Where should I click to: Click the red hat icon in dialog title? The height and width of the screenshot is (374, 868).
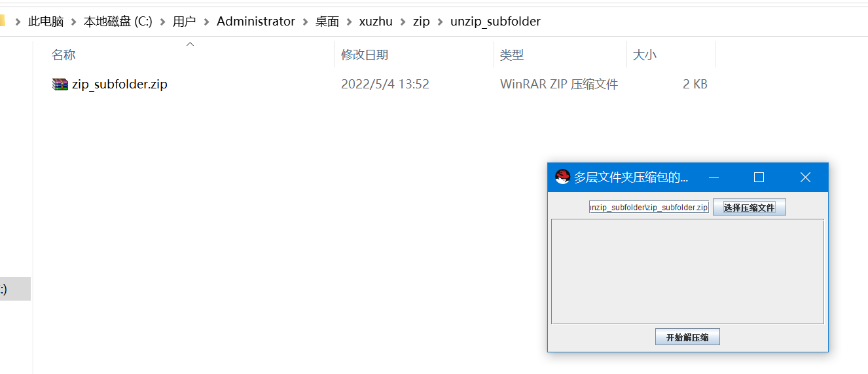(x=562, y=177)
